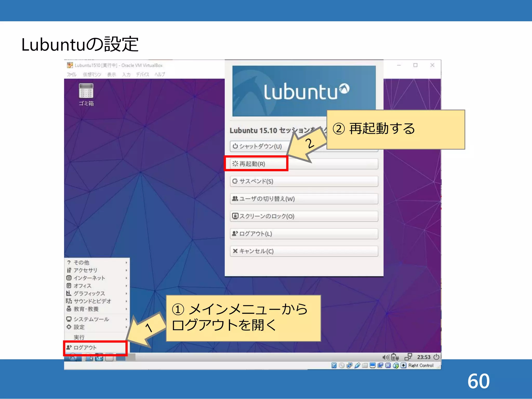Click the panel power logout icon
This screenshot has width=532, height=399.
coord(436,357)
